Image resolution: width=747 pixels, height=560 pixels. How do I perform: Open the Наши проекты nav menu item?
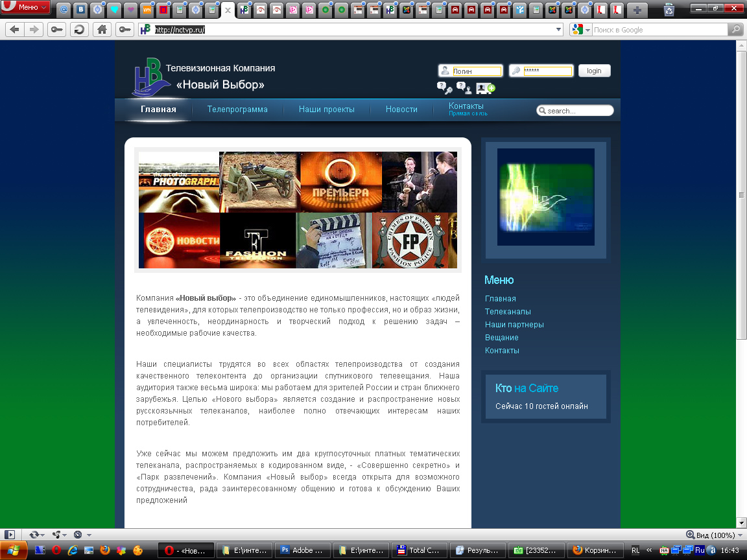pos(326,110)
